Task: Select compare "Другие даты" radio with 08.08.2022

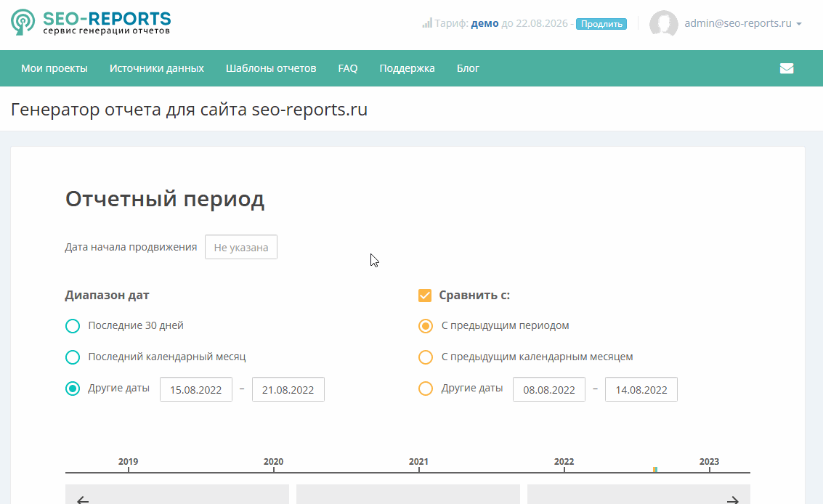Action: pos(426,389)
